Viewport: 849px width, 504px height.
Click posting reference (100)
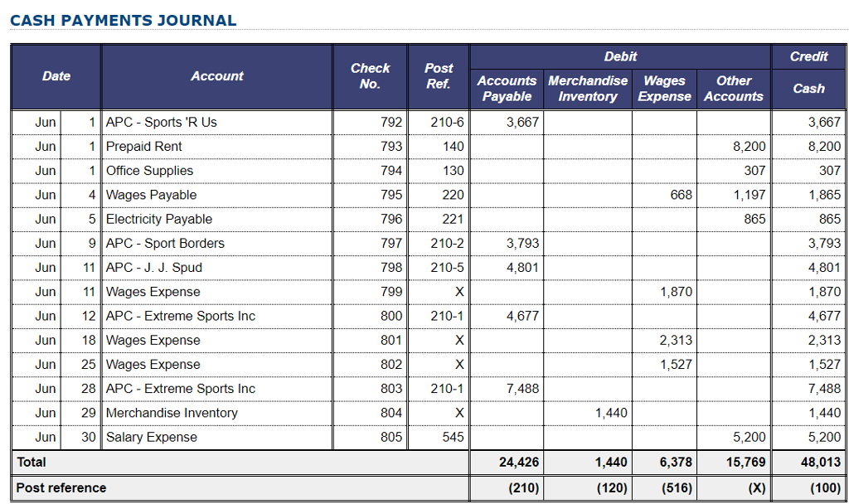click(x=826, y=488)
